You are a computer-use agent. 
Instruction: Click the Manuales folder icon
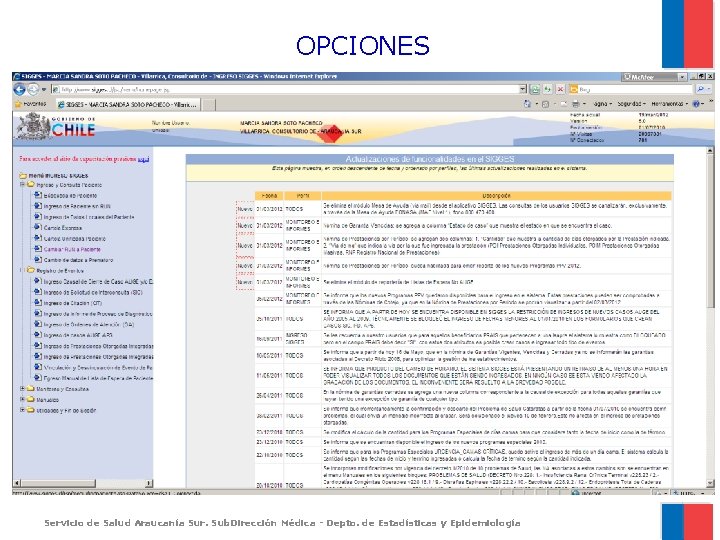pyautogui.click(x=31, y=399)
